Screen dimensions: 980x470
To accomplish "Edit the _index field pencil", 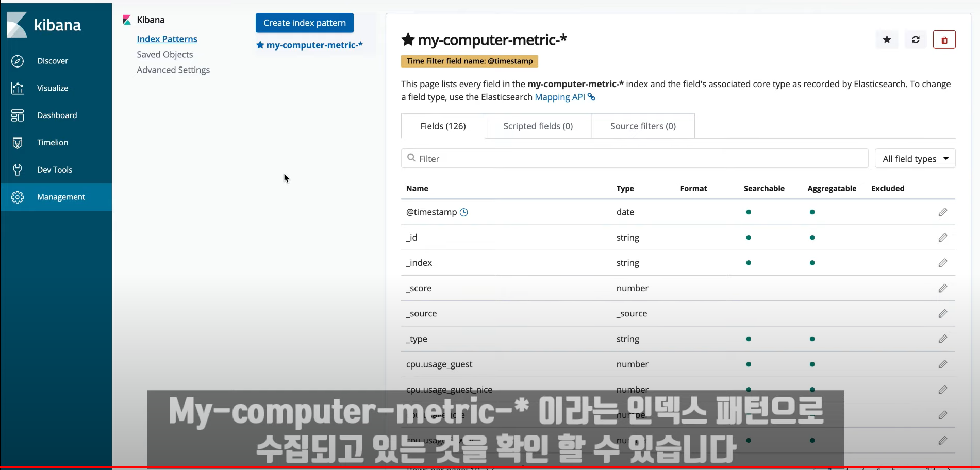I will tap(943, 263).
